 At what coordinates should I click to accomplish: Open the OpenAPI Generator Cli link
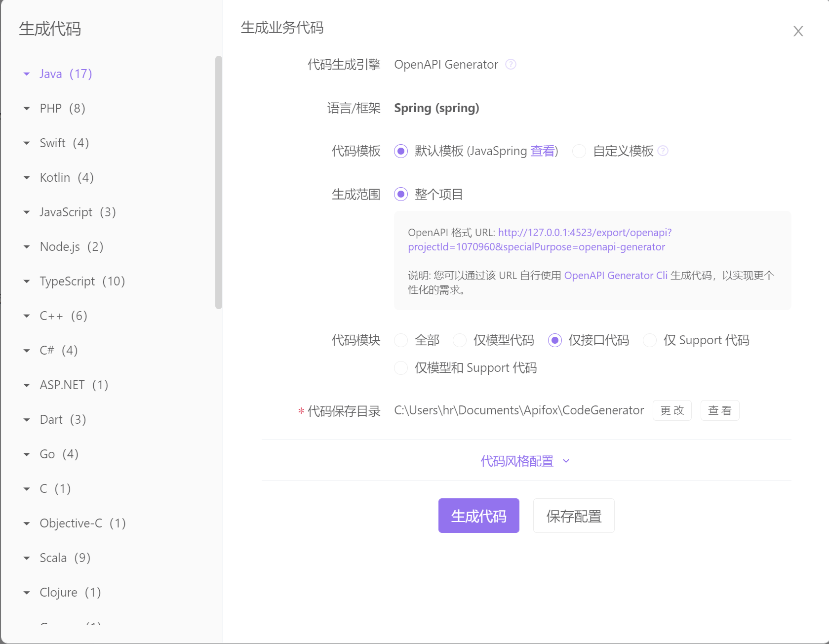(615, 276)
